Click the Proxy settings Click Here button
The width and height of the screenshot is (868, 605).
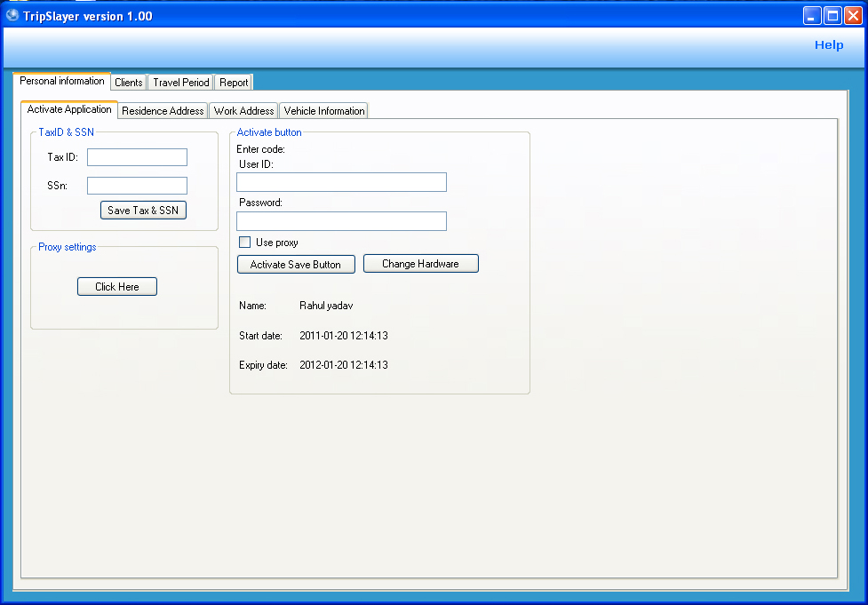pos(117,287)
